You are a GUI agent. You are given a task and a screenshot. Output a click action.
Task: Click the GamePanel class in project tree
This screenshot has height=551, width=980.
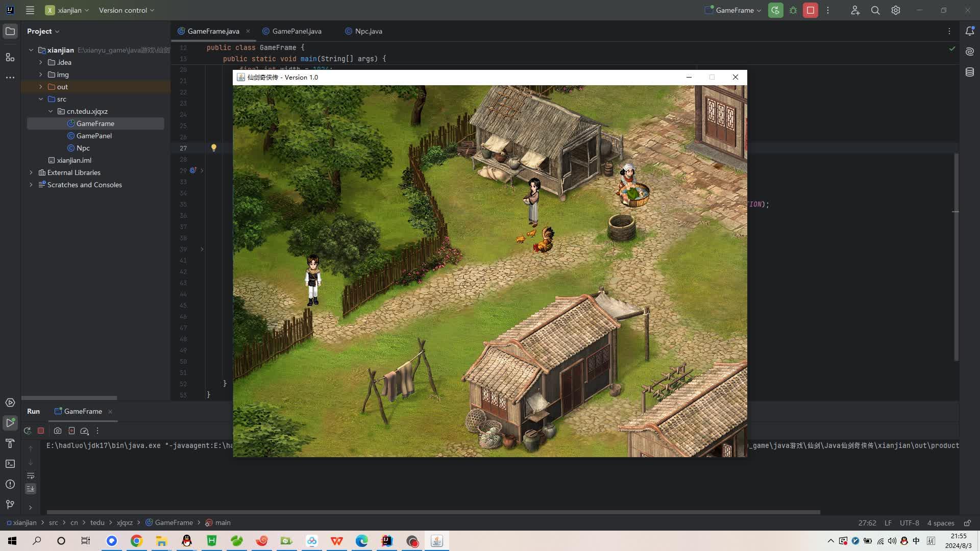click(x=94, y=135)
